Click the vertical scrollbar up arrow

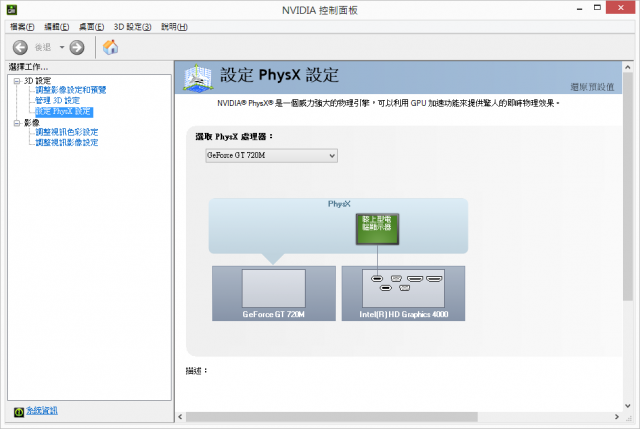(628, 67)
